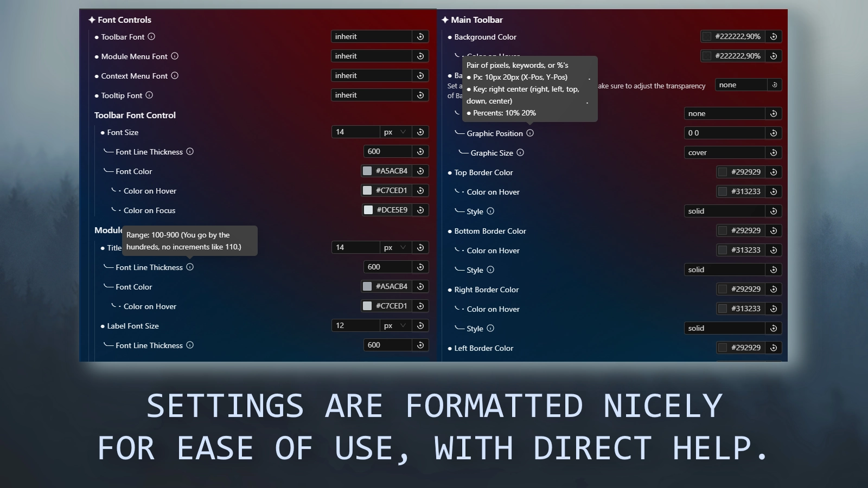Click the Toolbar Font Control subheading
This screenshot has height=488, width=868.
click(x=135, y=115)
